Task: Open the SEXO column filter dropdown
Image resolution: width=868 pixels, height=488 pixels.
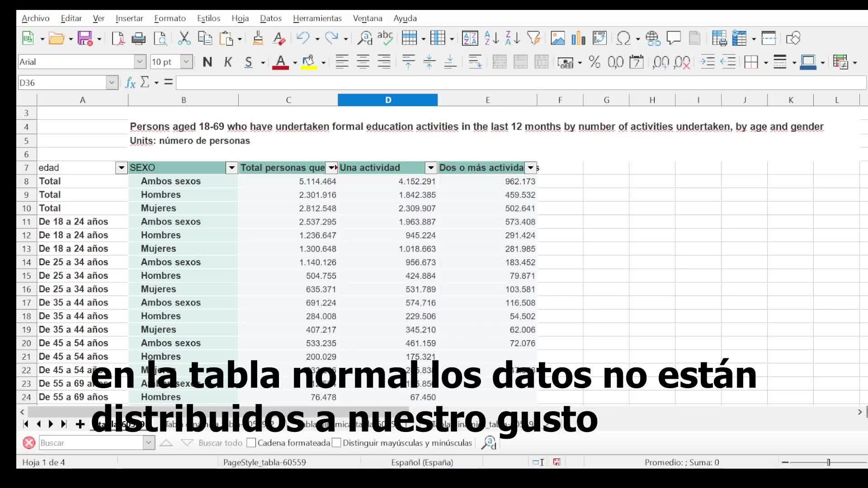Action: click(x=231, y=168)
